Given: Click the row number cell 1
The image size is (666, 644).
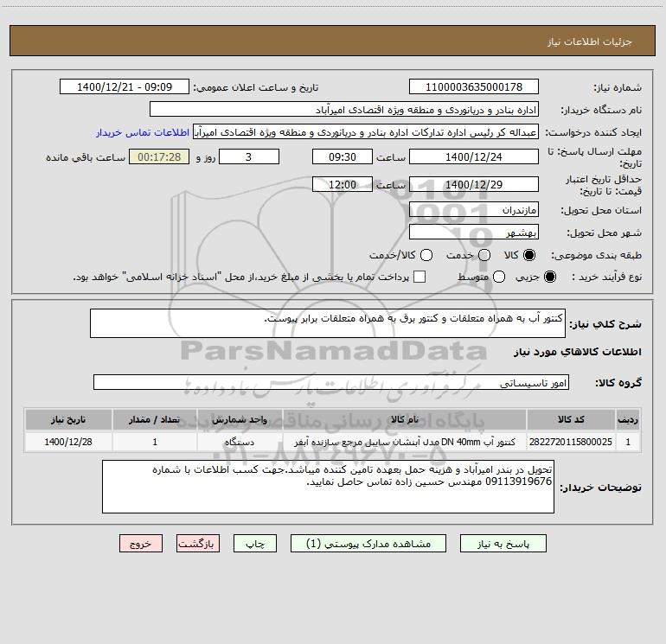Looking at the screenshot, I should [x=628, y=442].
